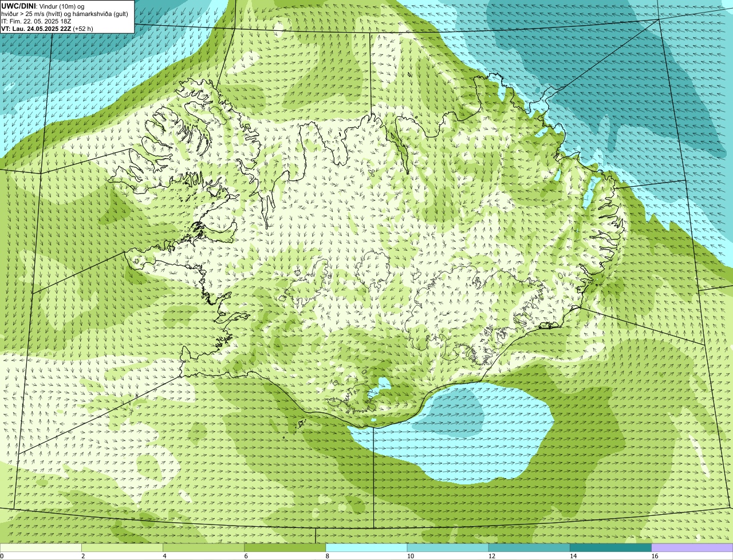This screenshot has height=560, width=733.
Task: Click the light cyan 8–10 legend swatch
Action: [366, 548]
